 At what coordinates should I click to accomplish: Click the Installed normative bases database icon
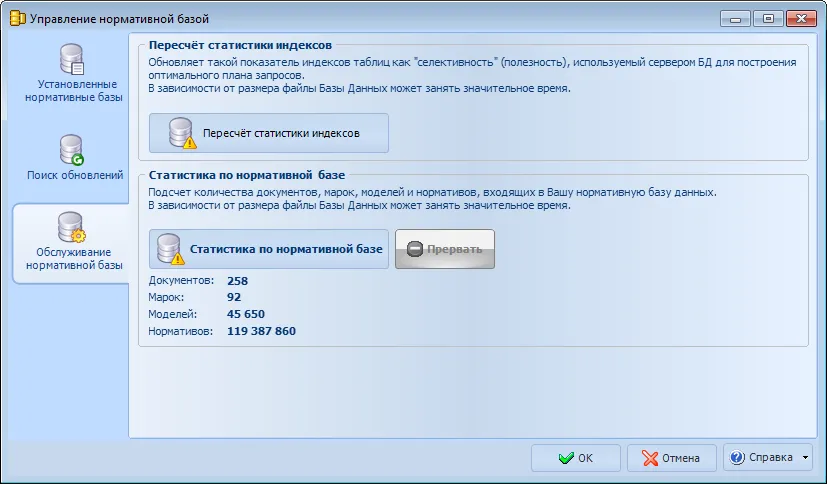coord(72,61)
